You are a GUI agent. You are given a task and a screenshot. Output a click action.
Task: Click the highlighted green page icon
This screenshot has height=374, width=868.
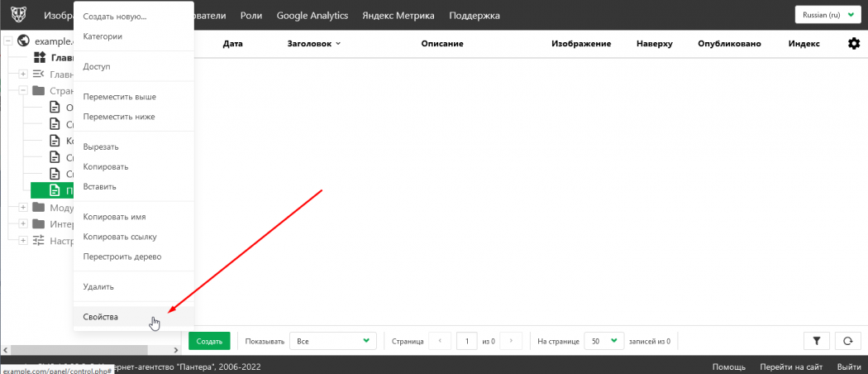(x=55, y=190)
